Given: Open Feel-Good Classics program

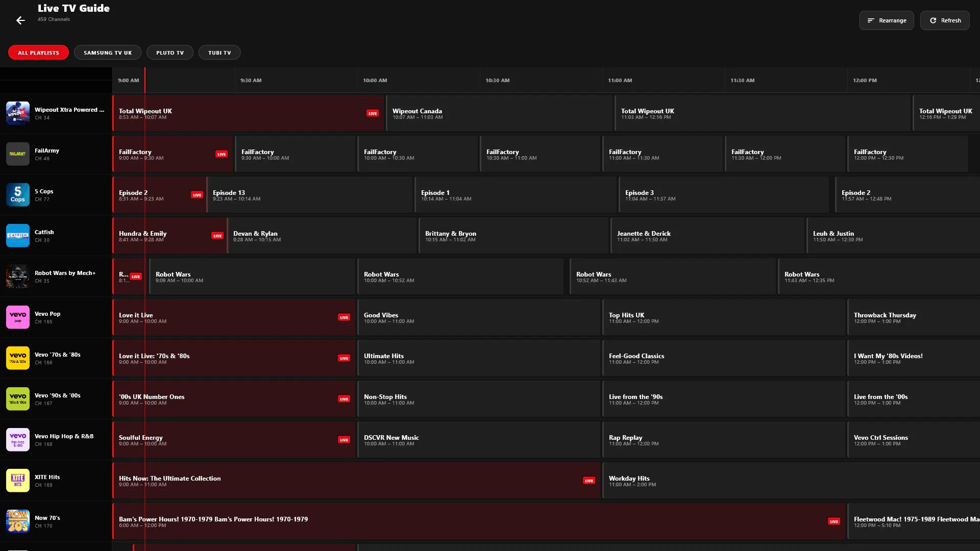Looking at the screenshot, I should [724, 358].
